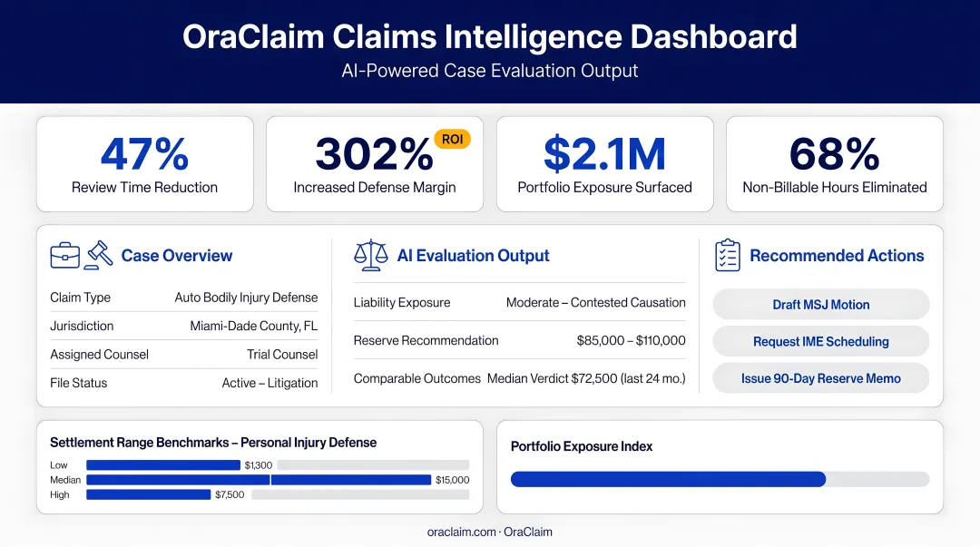980x547 pixels.
Task: Select the 302% Increased Defense Margin card
Action: pos(375,164)
